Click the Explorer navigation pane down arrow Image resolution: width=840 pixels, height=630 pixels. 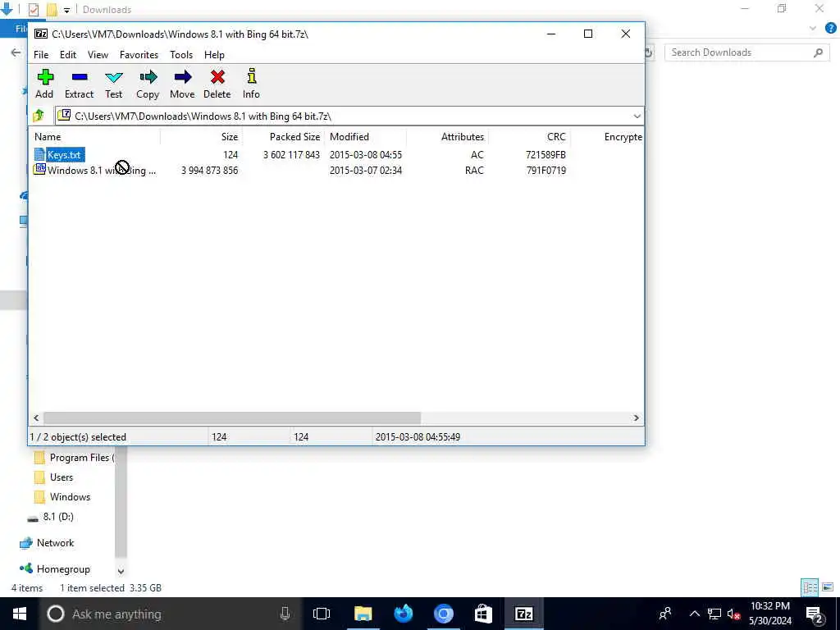[x=121, y=571]
